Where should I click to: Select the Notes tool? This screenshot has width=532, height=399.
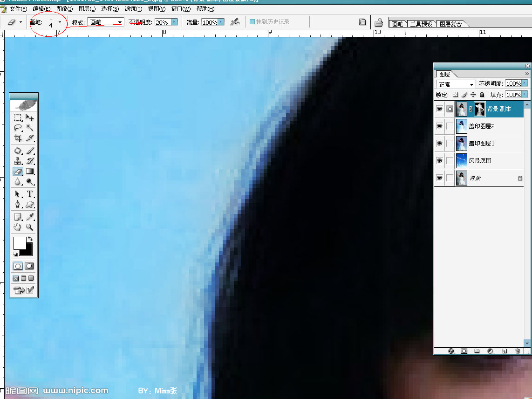coord(18,217)
